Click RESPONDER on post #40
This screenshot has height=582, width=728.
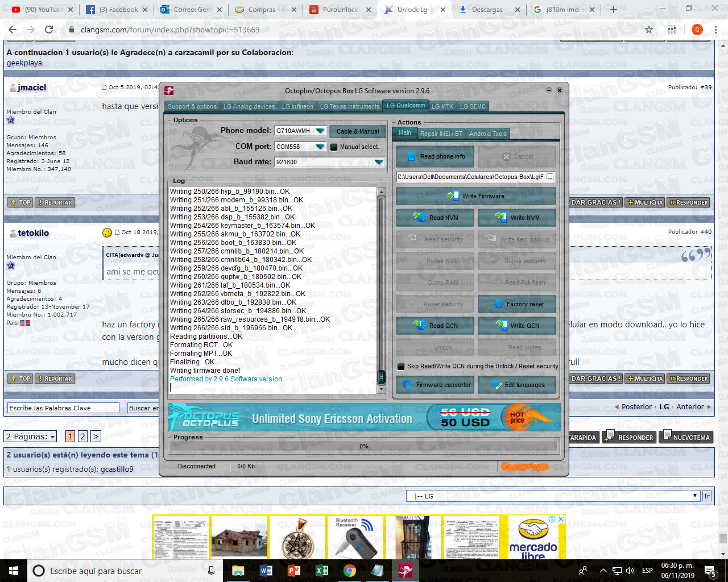click(689, 379)
